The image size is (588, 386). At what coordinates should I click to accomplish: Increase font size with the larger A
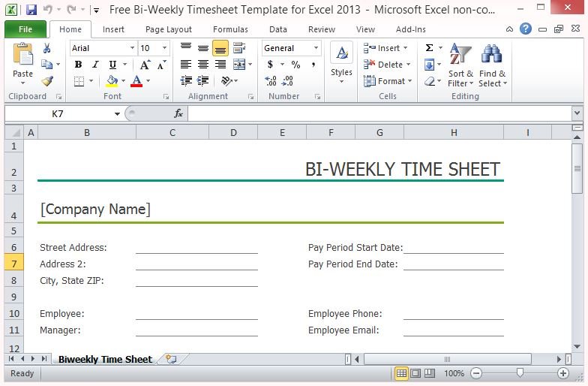(145, 65)
